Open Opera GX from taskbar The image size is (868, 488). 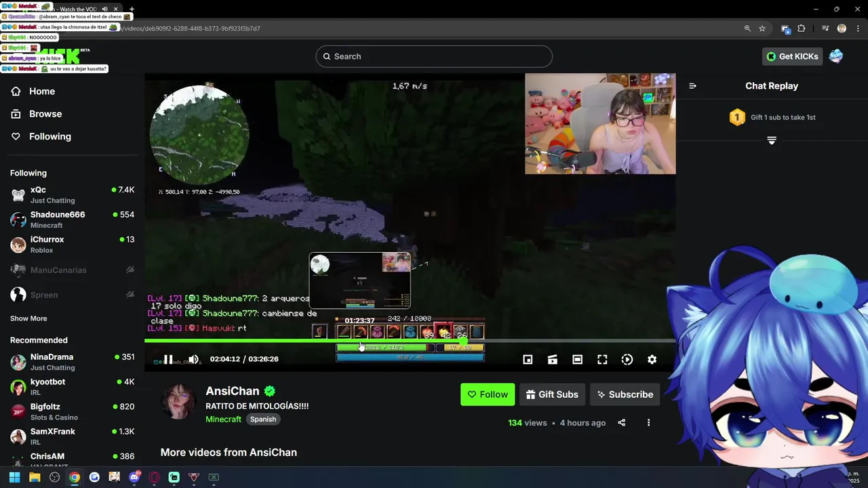[x=154, y=477]
